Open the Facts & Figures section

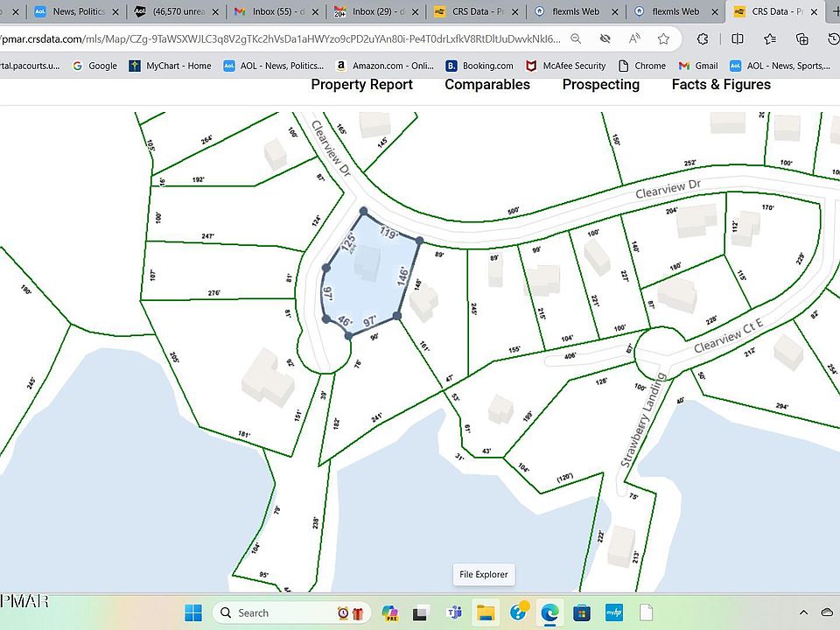721,85
